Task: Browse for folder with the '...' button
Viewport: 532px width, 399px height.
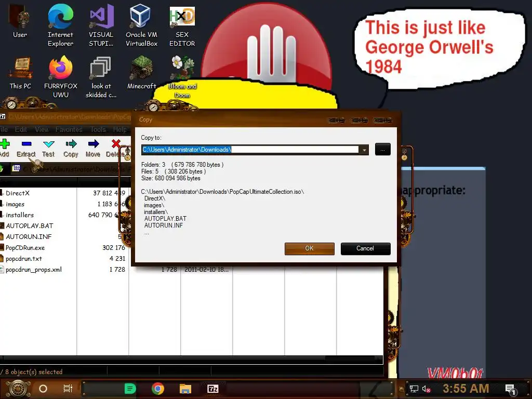Action: tap(383, 149)
